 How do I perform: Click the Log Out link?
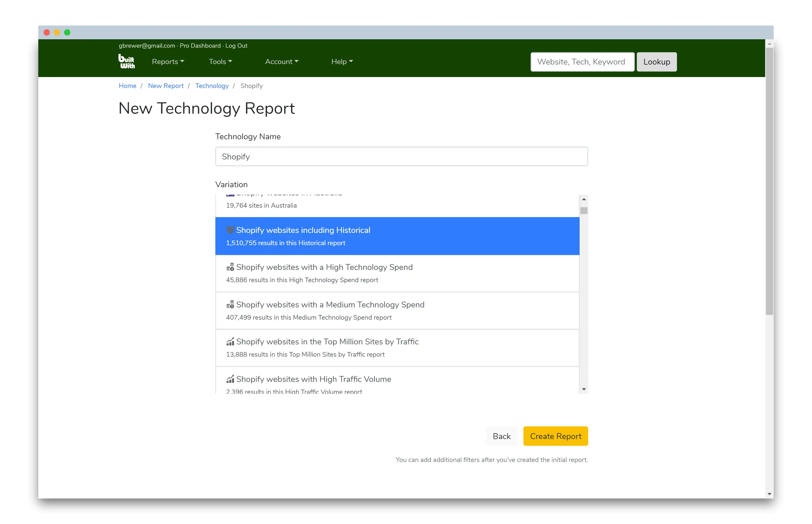(x=236, y=46)
